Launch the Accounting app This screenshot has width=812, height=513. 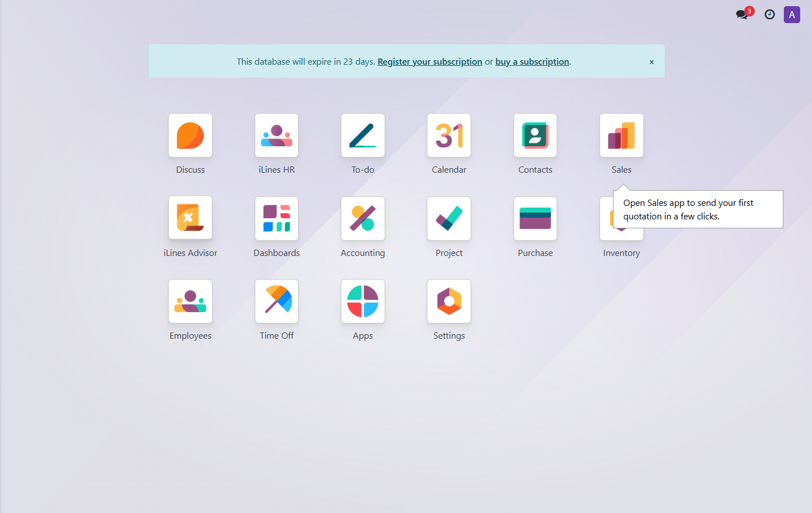pyautogui.click(x=363, y=218)
